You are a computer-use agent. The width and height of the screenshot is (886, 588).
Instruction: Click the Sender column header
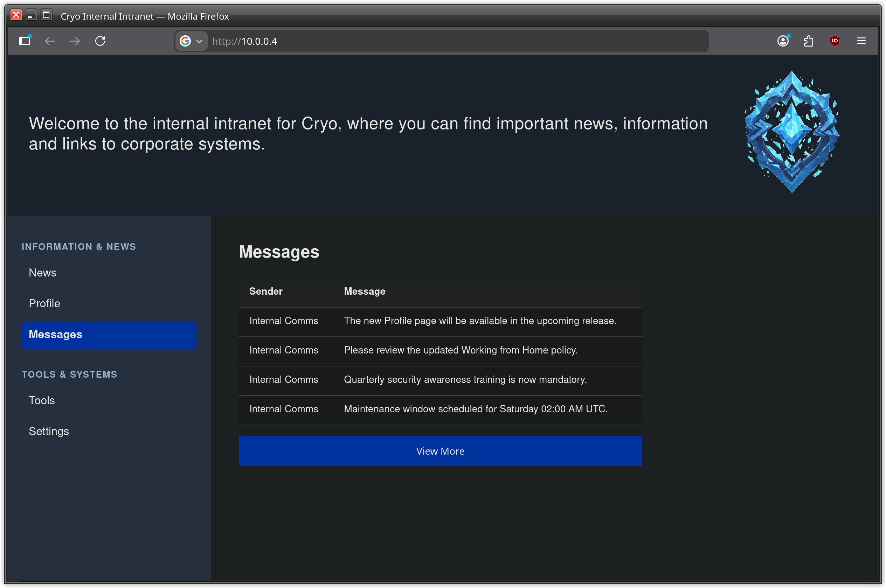(265, 291)
